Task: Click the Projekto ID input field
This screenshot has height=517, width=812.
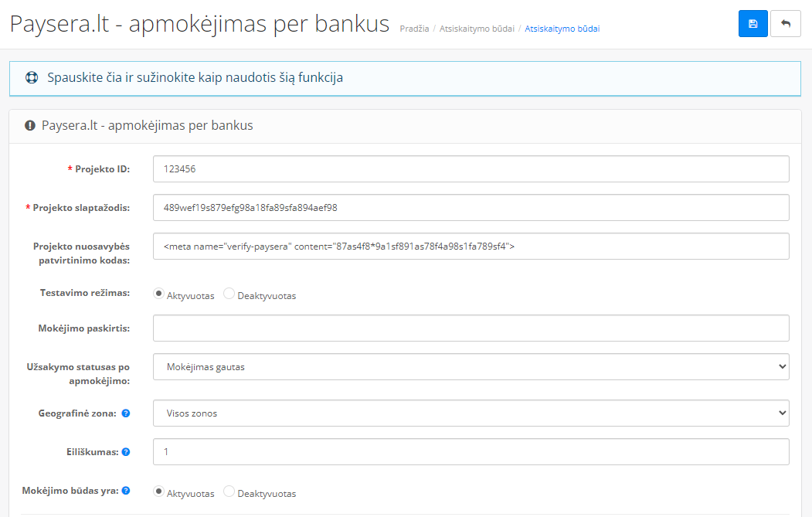Action: [x=471, y=168]
